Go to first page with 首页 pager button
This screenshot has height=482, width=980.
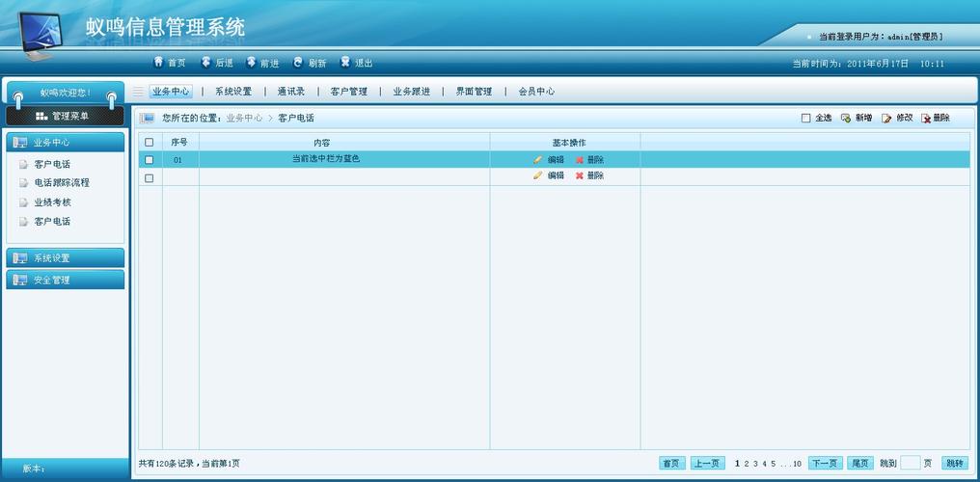(x=672, y=464)
